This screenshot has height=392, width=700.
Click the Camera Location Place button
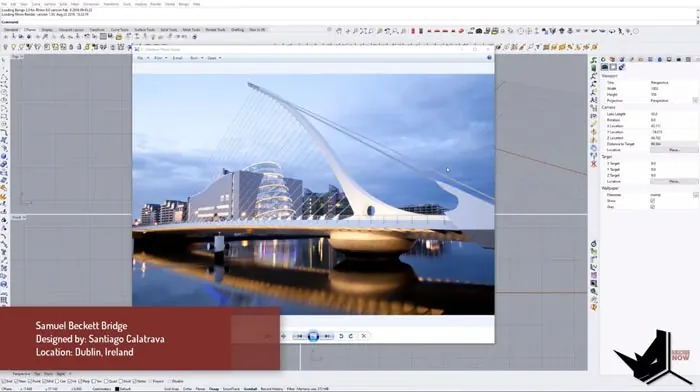tap(674, 150)
